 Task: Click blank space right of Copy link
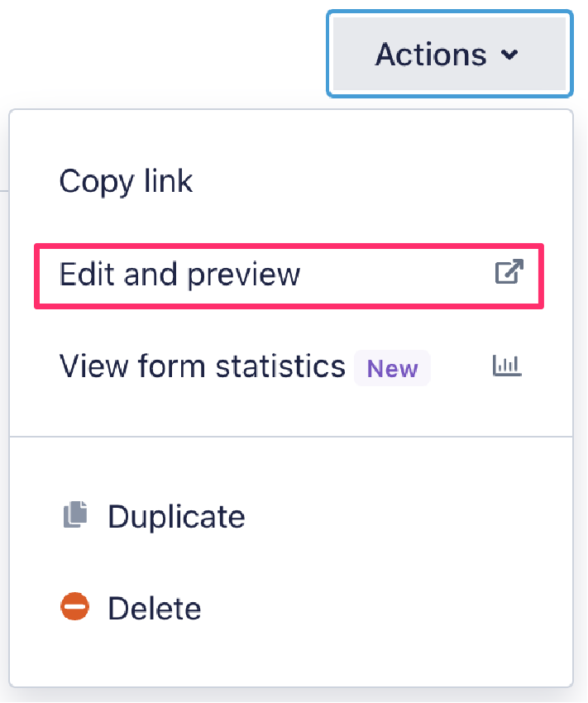(x=372, y=181)
